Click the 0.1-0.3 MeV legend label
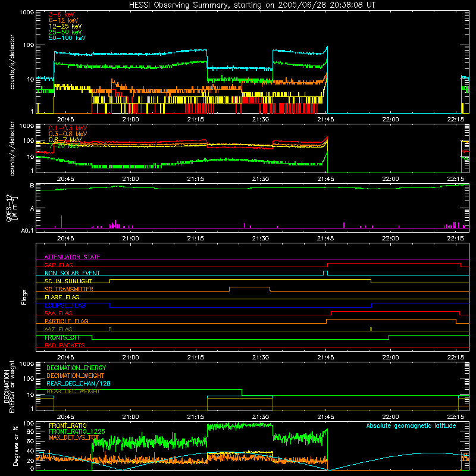Screen dimensions: 476x476 68,128
